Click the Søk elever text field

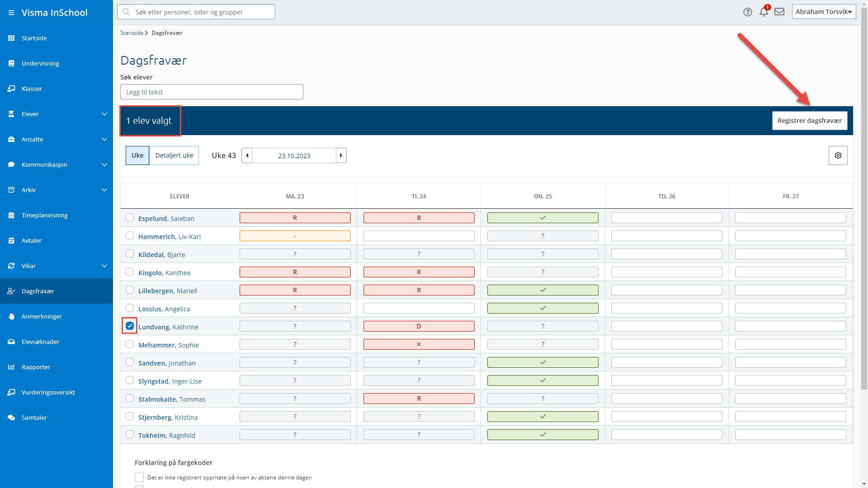(x=212, y=92)
